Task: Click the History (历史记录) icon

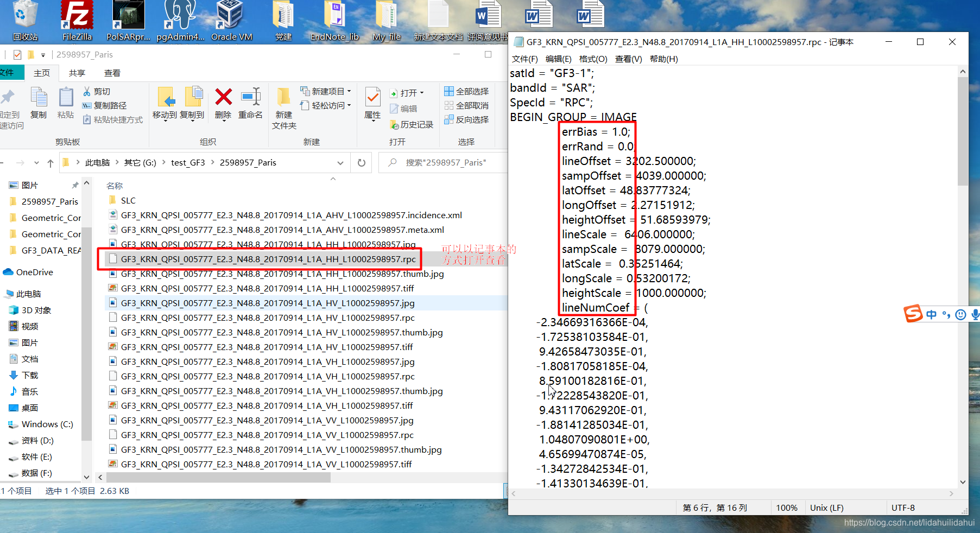Action: point(395,124)
